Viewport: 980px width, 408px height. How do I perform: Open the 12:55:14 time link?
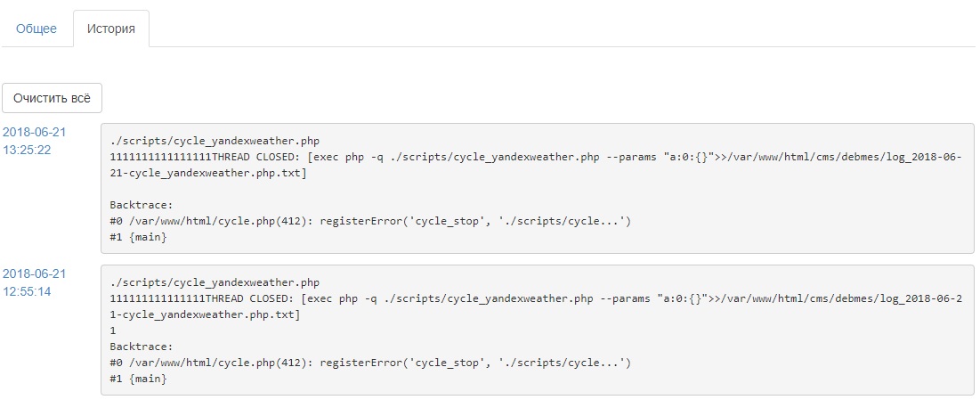tap(26, 290)
